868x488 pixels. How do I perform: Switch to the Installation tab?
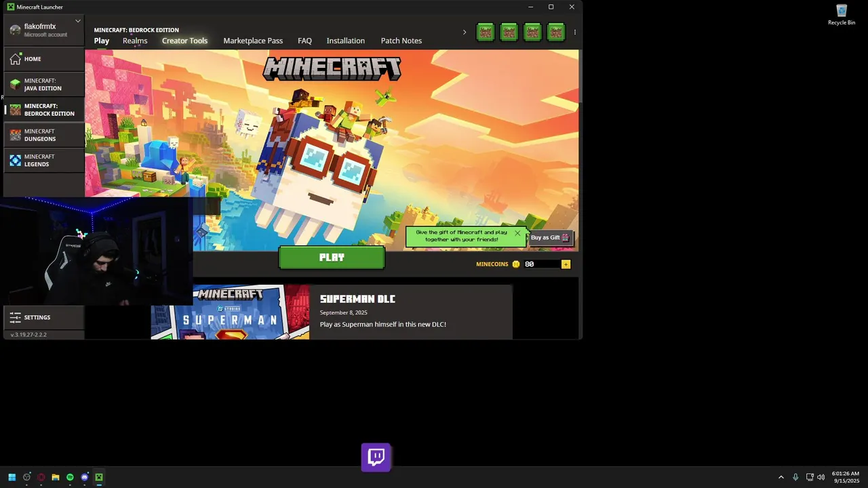click(x=345, y=41)
